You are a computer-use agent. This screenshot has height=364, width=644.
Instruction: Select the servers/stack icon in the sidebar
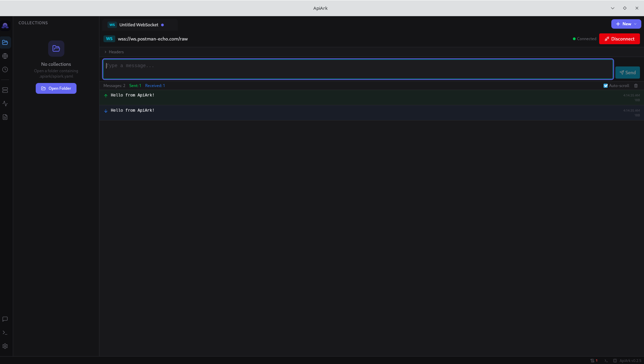[x=5, y=90]
